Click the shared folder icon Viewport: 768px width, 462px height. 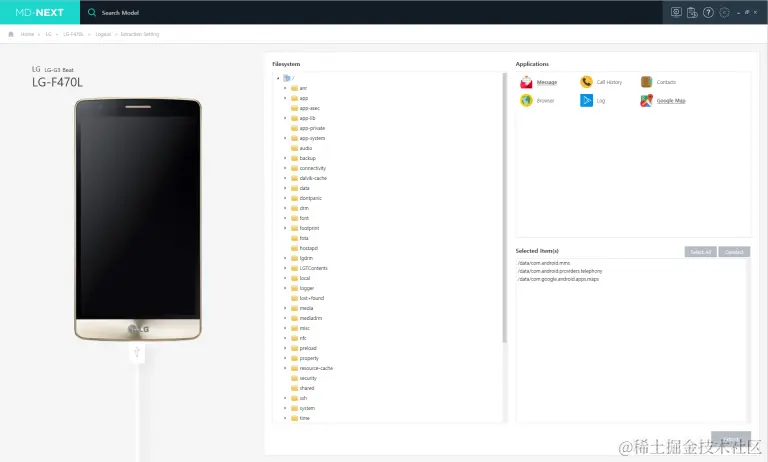coord(294,388)
